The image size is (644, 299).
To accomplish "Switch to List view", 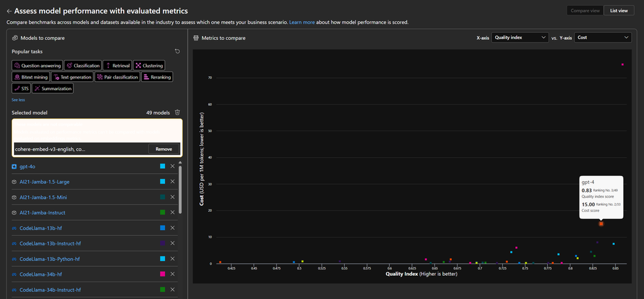I will (619, 11).
